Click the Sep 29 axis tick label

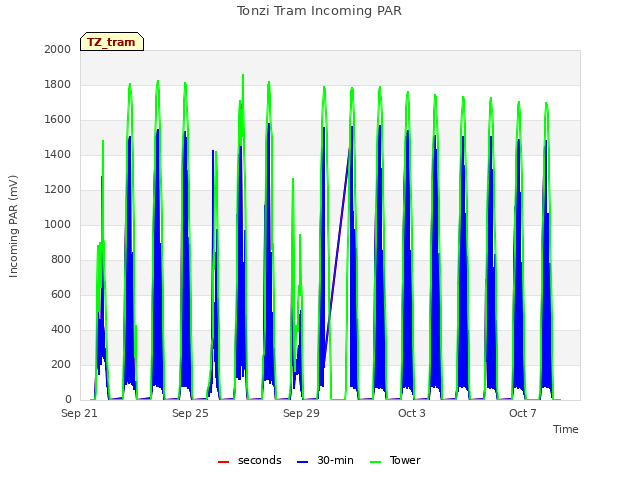pyautogui.click(x=301, y=413)
